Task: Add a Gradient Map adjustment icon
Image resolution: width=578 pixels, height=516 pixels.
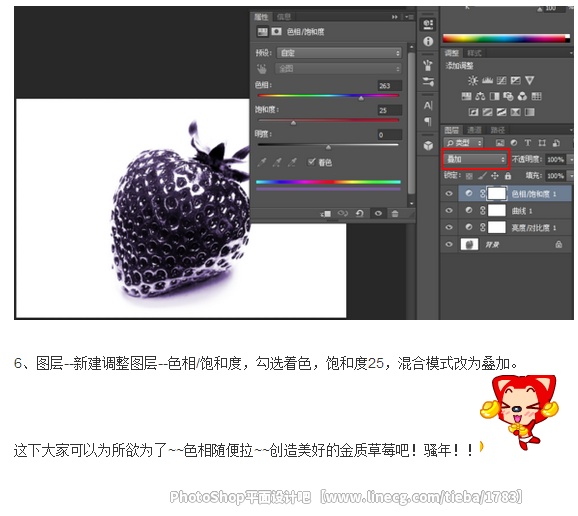Action: tap(529, 112)
